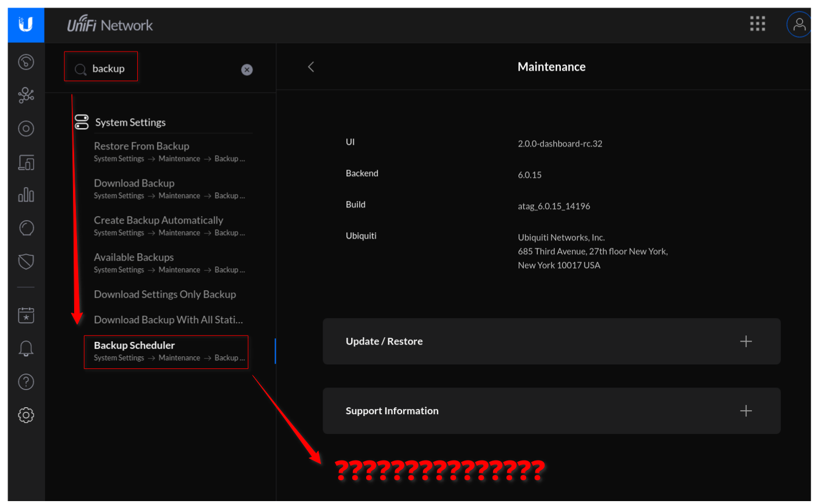Clear the backup search field
The height and width of the screenshot is (504, 814).
(x=247, y=70)
